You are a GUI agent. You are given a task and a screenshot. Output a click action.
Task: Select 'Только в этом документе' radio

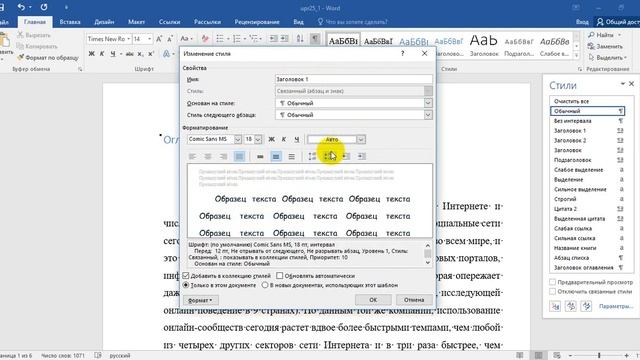pos(186,285)
